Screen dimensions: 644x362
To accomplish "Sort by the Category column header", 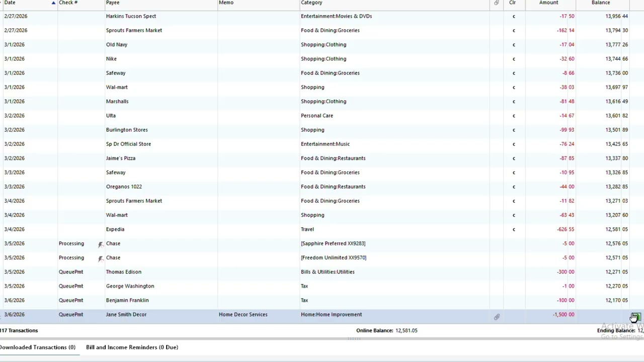I will pos(311,3).
